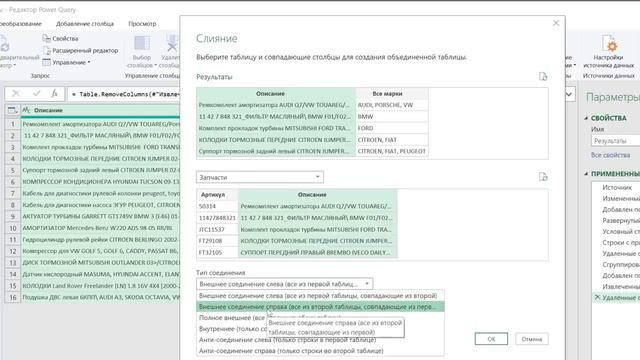Select the Источник applied step
This screenshot has width=640, height=360.
tap(617, 187)
